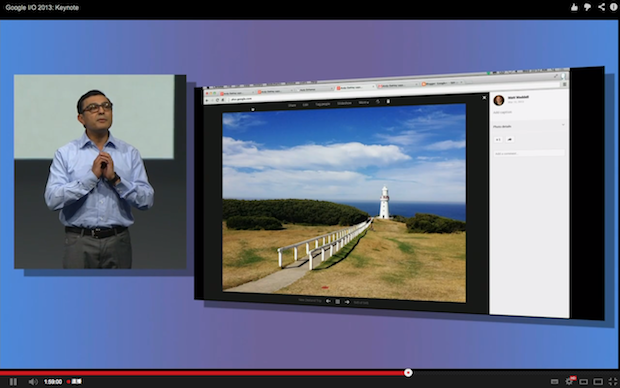620x388 pixels.
Task: Show video info with the top-right info icon
Action: [x=614, y=7]
